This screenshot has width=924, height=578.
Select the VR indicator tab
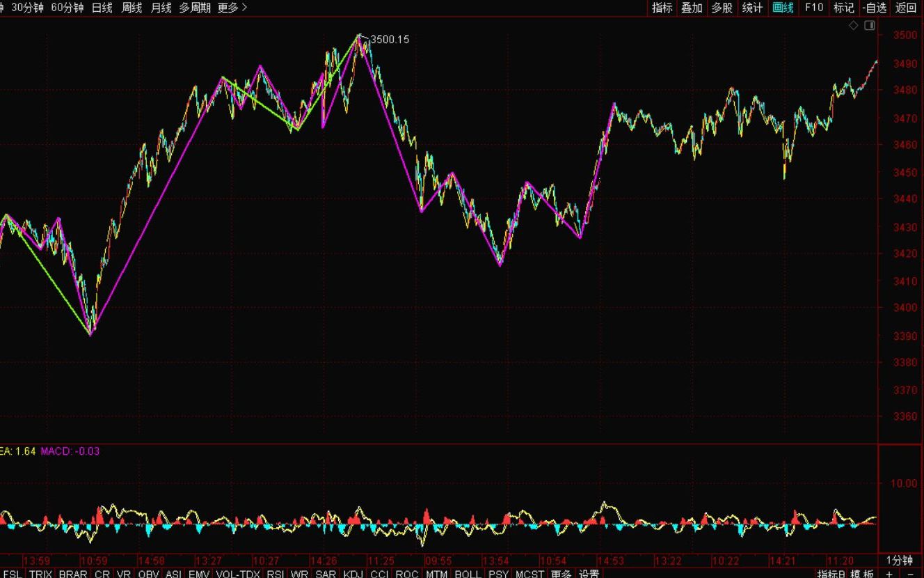click(x=125, y=574)
